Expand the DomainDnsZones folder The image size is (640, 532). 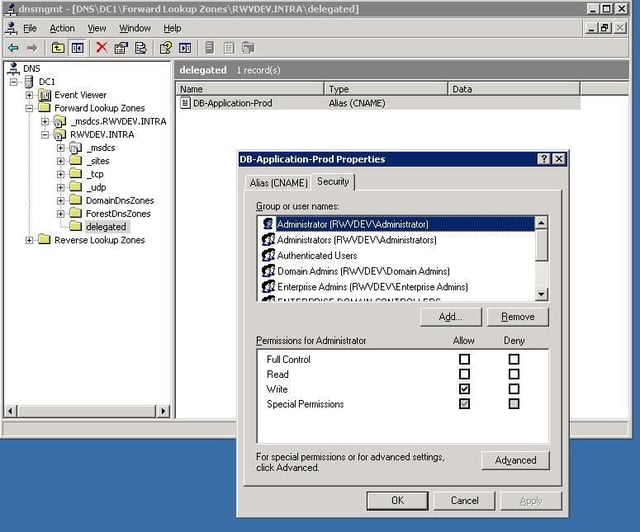tap(60, 200)
